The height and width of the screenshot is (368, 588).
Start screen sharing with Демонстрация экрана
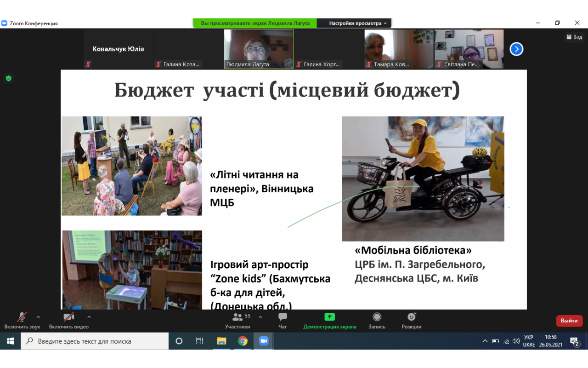click(329, 320)
